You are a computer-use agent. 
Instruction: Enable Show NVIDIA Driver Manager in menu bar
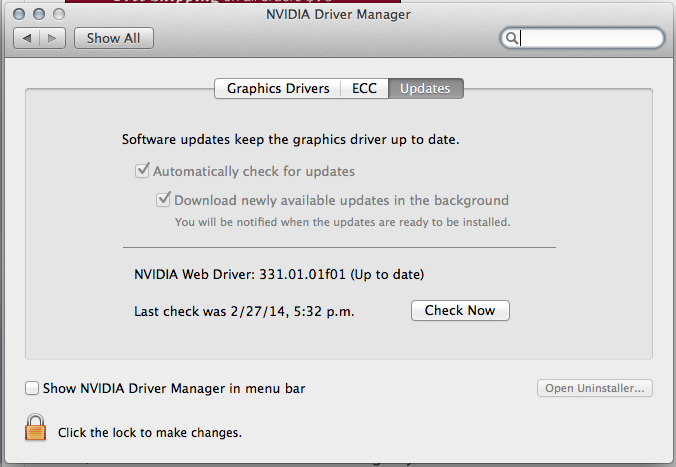pos(32,388)
